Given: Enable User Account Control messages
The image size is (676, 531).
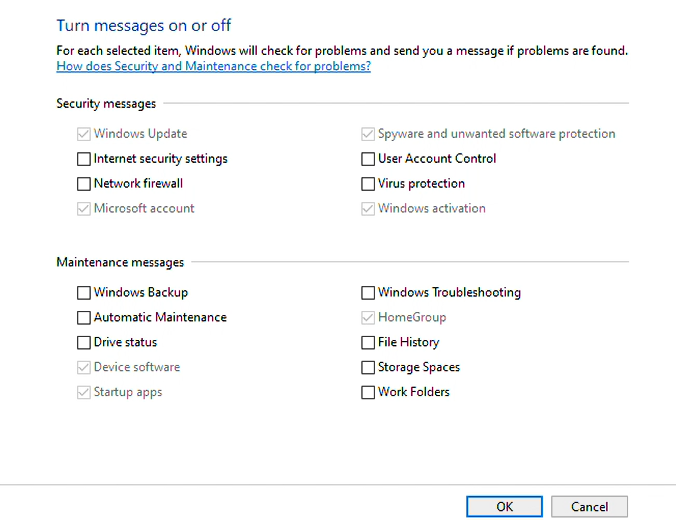Looking at the screenshot, I should click(368, 159).
